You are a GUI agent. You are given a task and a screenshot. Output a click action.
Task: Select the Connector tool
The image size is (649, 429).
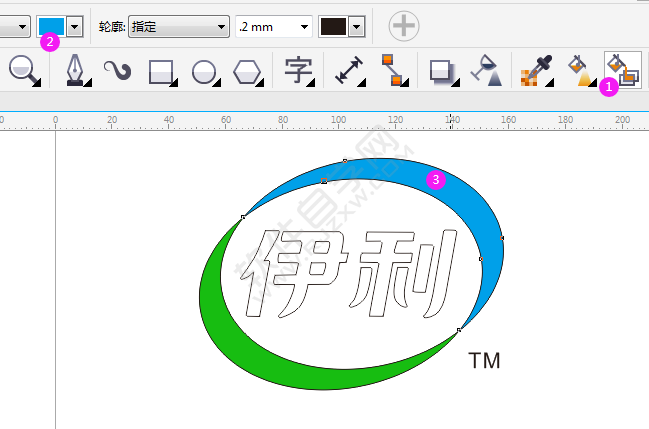pyautogui.click(x=394, y=70)
